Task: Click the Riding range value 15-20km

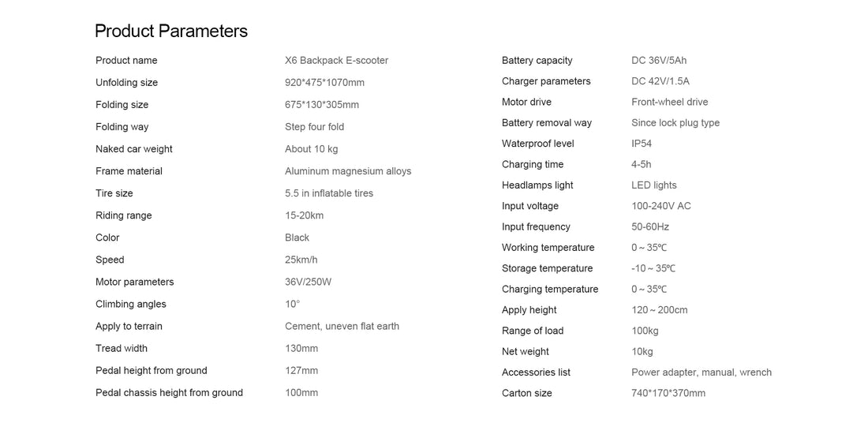Action: [x=304, y=215]
